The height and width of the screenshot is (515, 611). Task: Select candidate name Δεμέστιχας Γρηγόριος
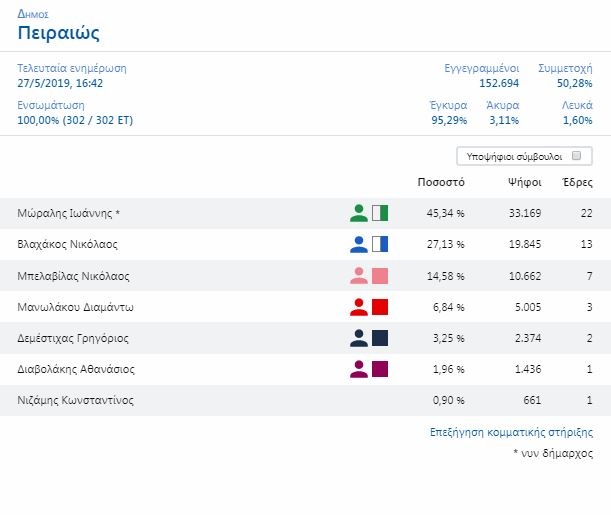73,339
